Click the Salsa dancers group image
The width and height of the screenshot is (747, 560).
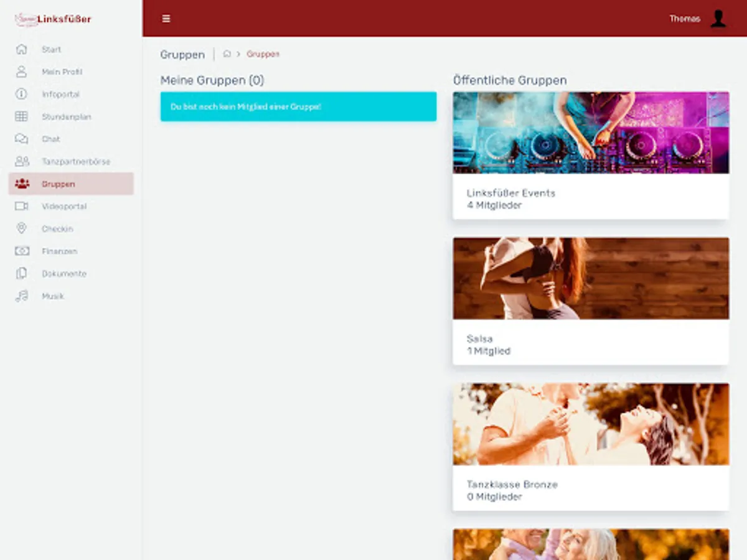[591, 278]
